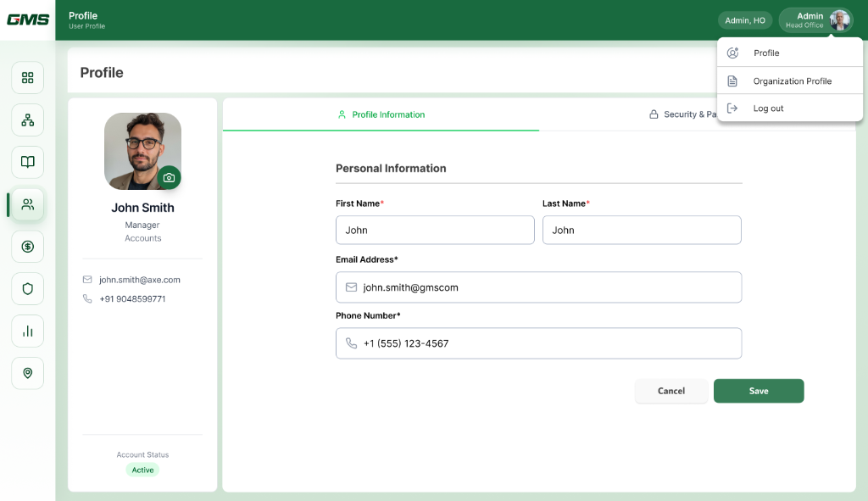This screenshot has height=501, width=868.
Task: Click the phone icon beside +91 9048599771
Action: 87,298
